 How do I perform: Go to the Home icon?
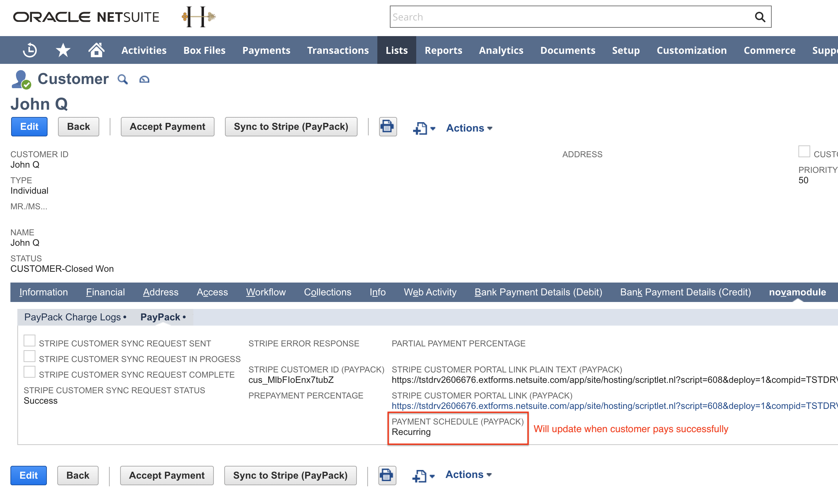[96, 50]
